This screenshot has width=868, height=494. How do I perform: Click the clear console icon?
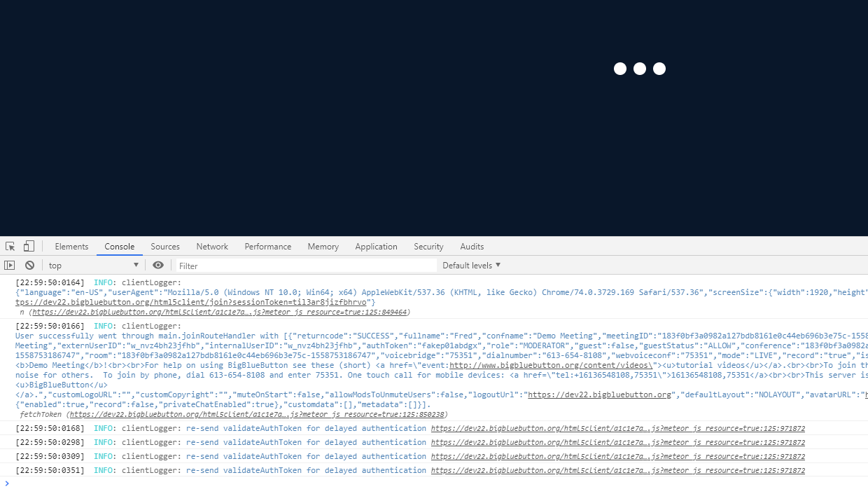29,265
